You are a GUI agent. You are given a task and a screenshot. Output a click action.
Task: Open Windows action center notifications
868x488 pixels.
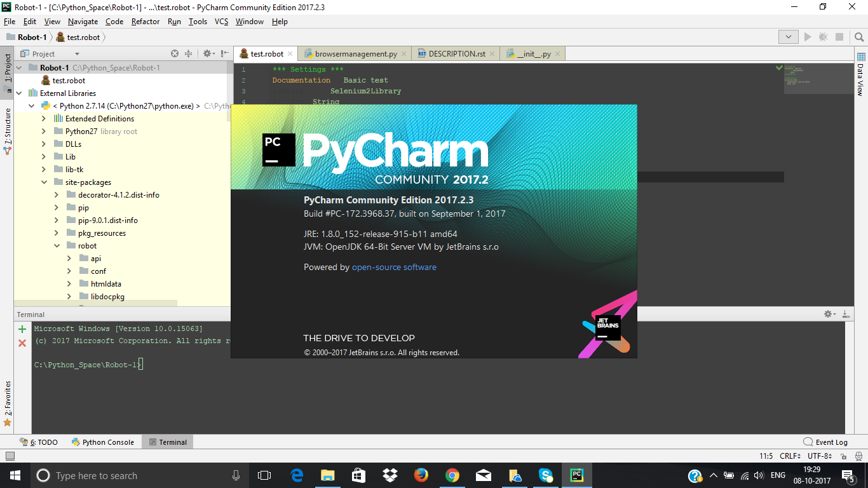coord(848,475)
